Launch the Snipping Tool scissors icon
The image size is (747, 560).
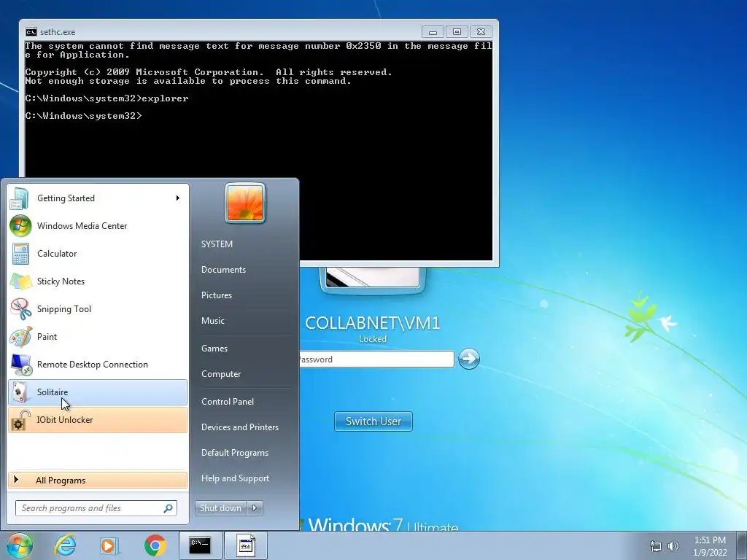click(x=20, y=309)
